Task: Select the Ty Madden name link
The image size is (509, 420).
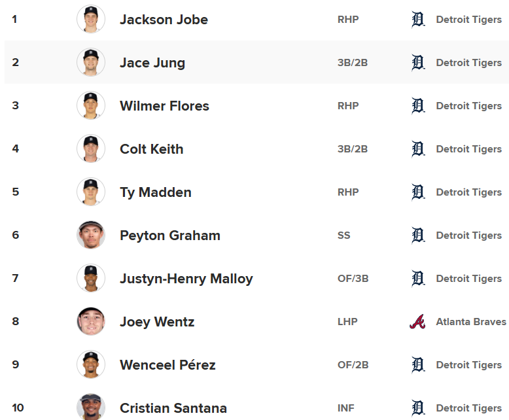Action: (x=156, y=192)
